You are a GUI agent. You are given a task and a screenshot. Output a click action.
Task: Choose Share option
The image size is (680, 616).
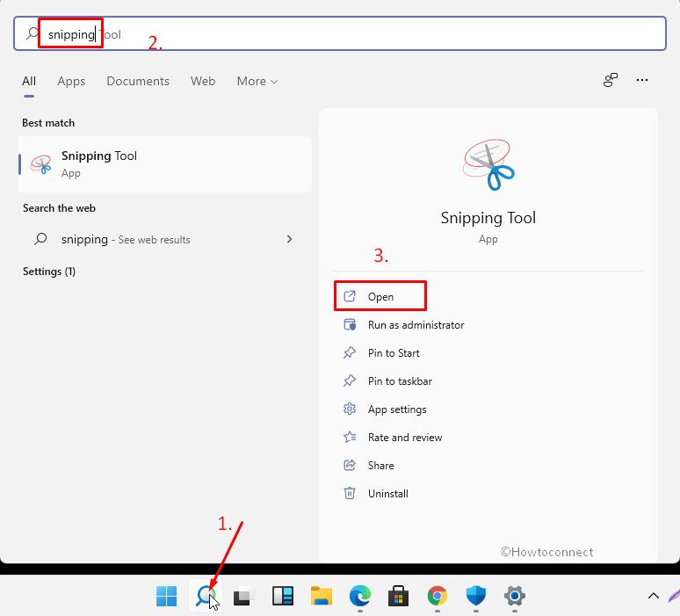[x=380, y=466]
